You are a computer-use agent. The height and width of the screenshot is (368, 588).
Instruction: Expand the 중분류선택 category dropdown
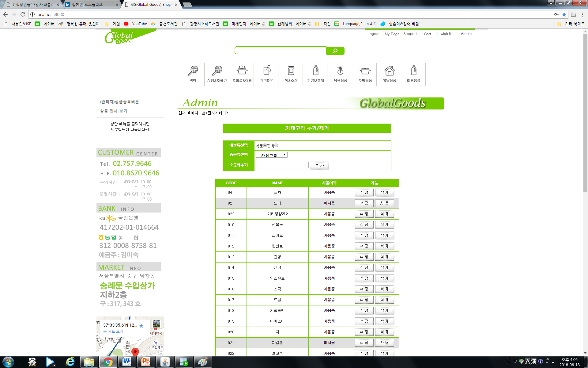click(271, 155)
